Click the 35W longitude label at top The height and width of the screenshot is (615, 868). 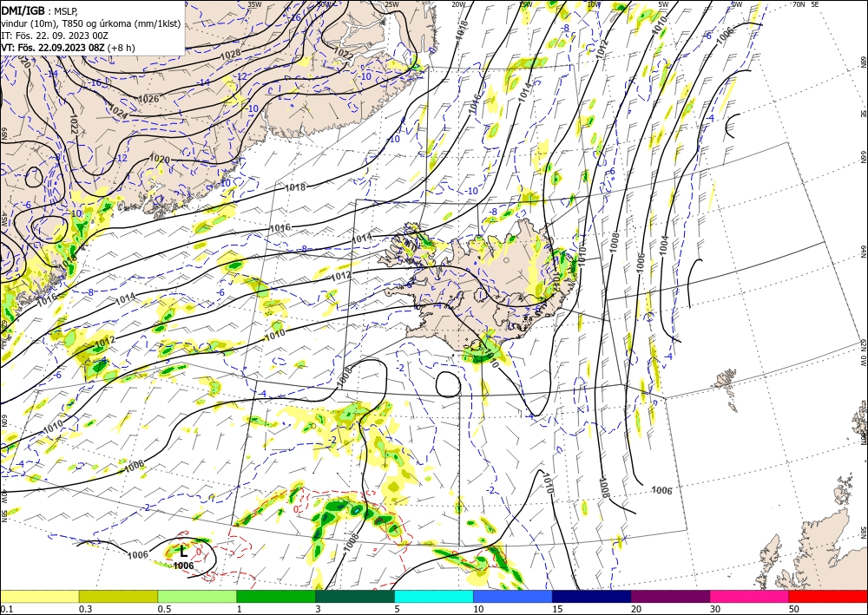click(254, 4)
